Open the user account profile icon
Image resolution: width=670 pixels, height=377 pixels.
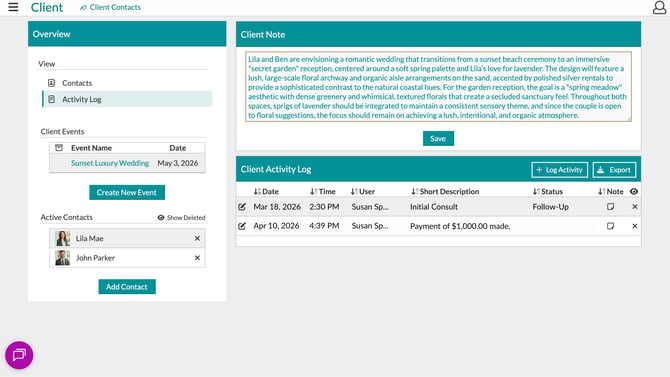click(x=659, y=7)
